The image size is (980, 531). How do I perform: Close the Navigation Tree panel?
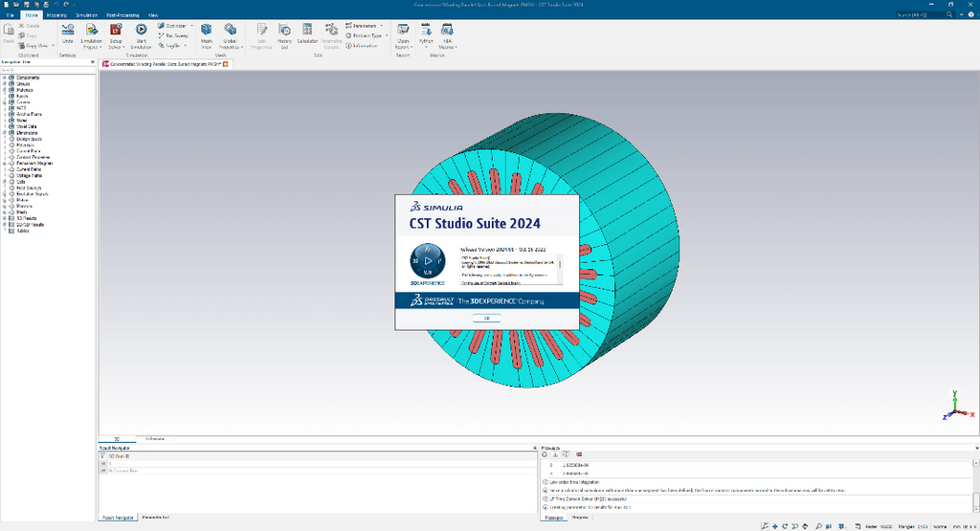93,62
